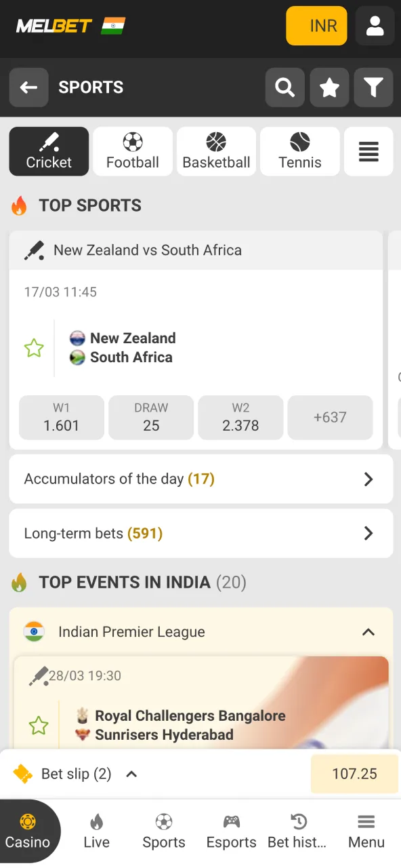Screen dimensions: 401x868
Task: Open the search icon in the Sports header
Action: [284, 87]
